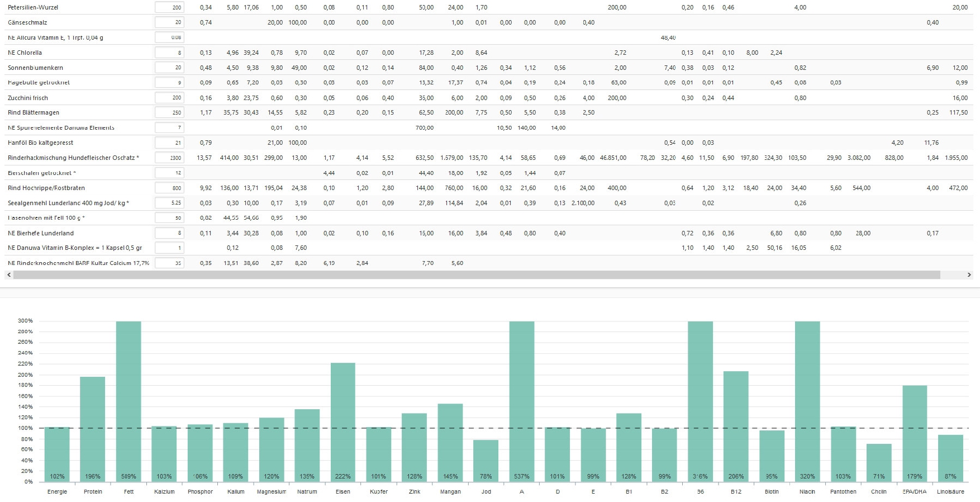Click the horizontal scrollbar track under the table
Image resolution: width=980 pixels, height=502 pixels.
tap(476, 275)
